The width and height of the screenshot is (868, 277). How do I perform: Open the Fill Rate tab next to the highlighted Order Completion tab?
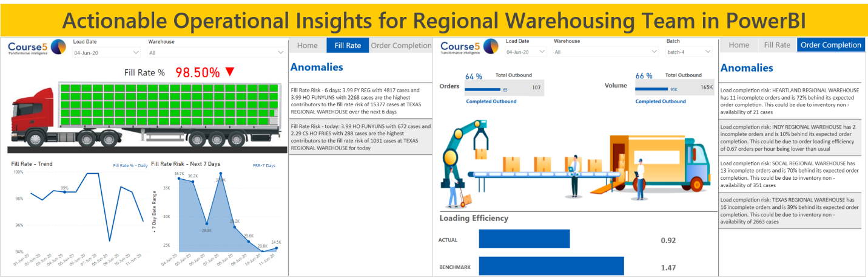pos(777,45)
